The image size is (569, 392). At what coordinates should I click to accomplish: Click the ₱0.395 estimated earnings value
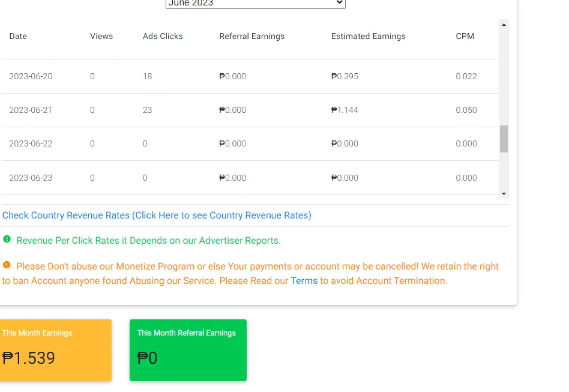345,77
